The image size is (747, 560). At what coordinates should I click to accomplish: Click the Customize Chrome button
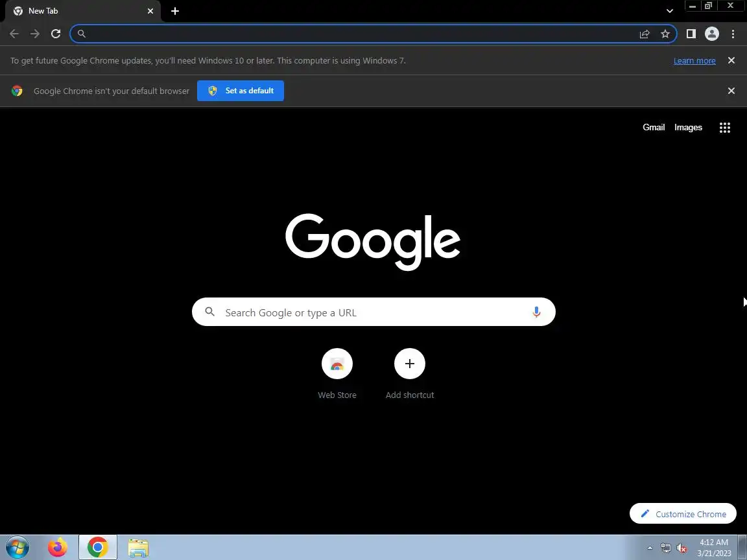[683, 513]
